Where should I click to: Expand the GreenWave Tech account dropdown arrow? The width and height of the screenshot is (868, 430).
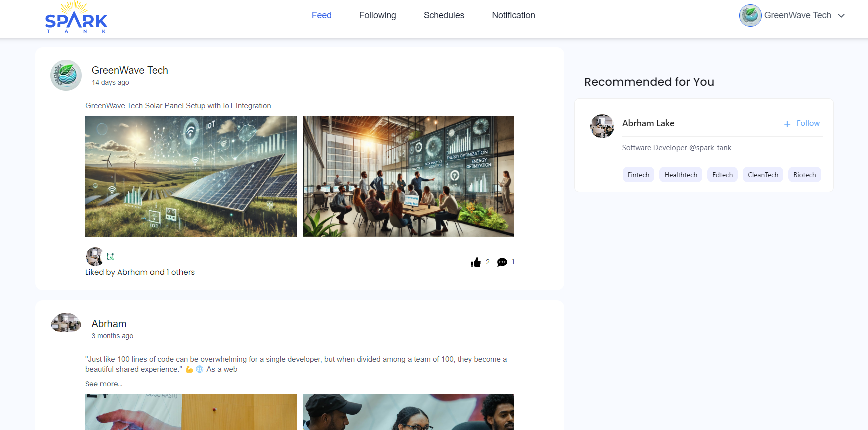(x=841, y=16)
